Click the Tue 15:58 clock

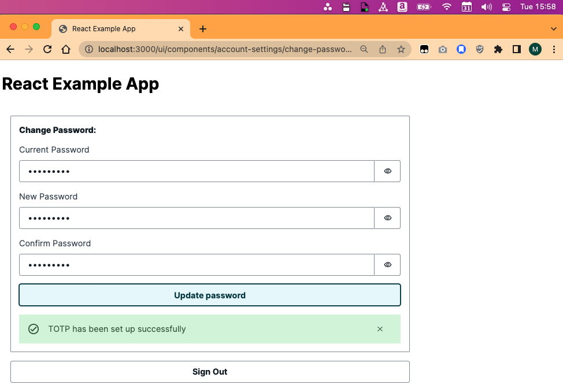[x=538, y=6]
